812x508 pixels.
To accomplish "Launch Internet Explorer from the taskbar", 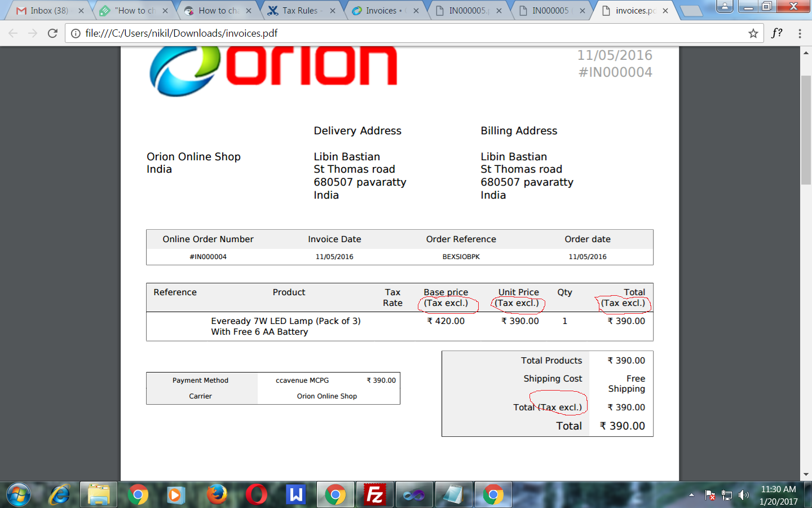I will coord(59,495).
